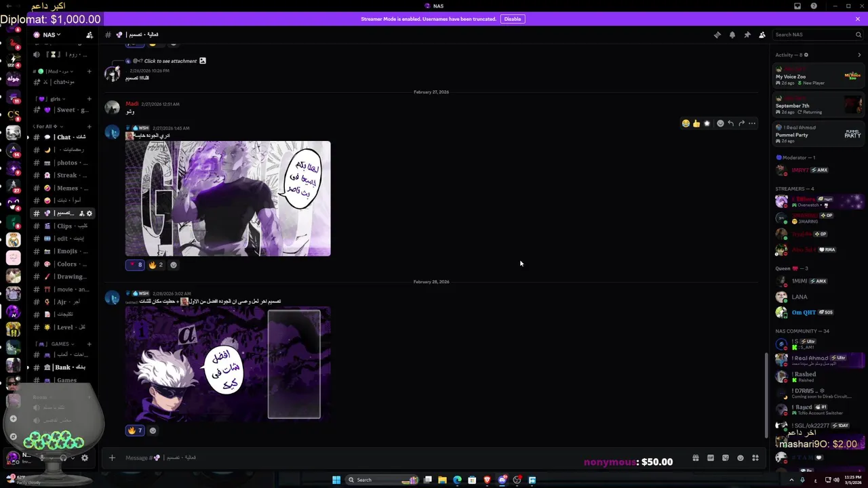Create channel in For All category
This screenshot has height=488, width=868.
tap(89, 126)
